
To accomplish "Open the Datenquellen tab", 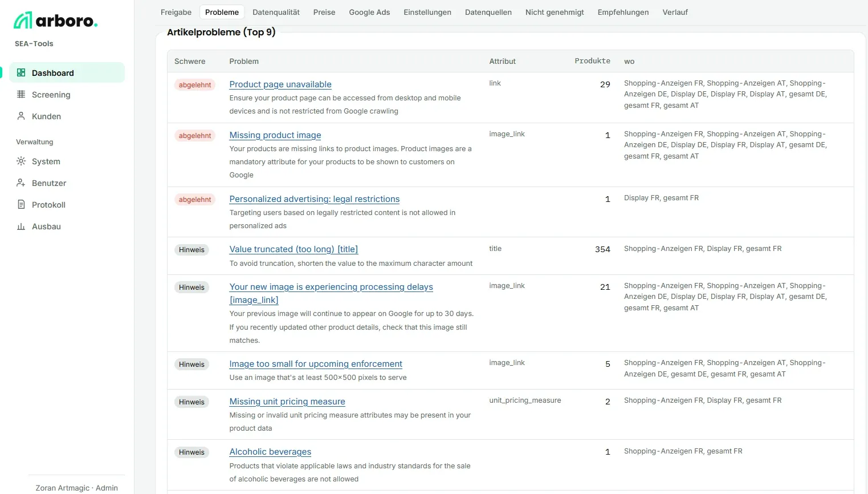I will point(488,12).
